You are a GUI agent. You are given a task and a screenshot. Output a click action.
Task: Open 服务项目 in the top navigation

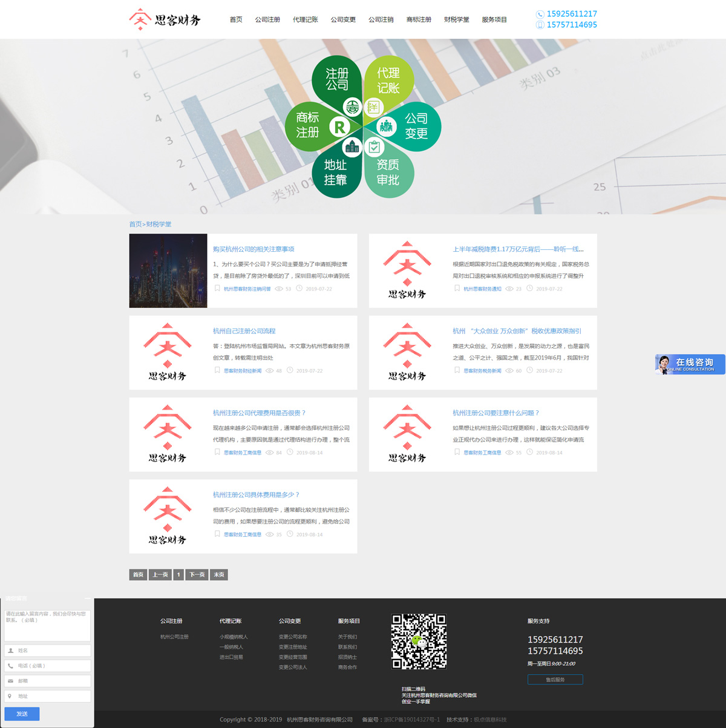pos(494,20)
